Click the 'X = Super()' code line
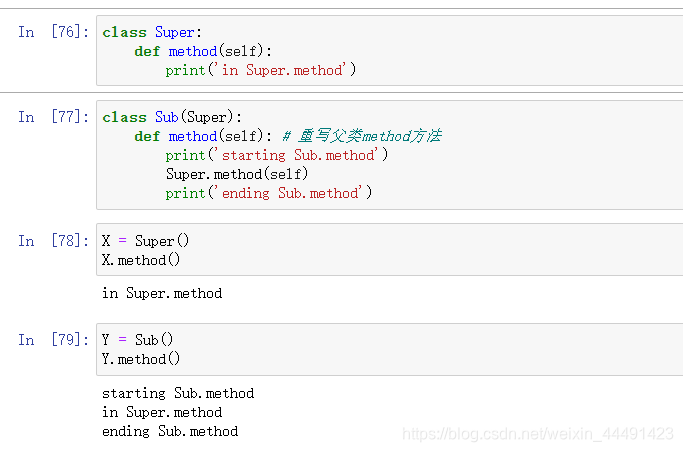 pos(145,241)
